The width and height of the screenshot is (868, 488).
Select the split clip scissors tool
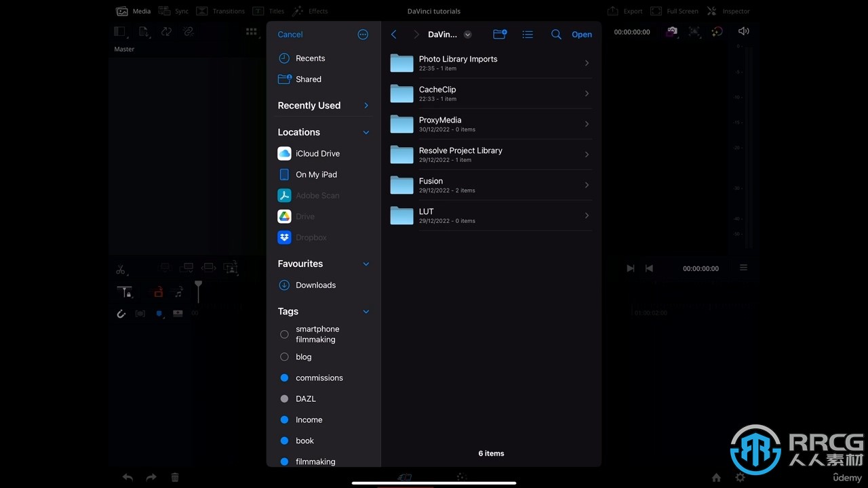point(121,270)
